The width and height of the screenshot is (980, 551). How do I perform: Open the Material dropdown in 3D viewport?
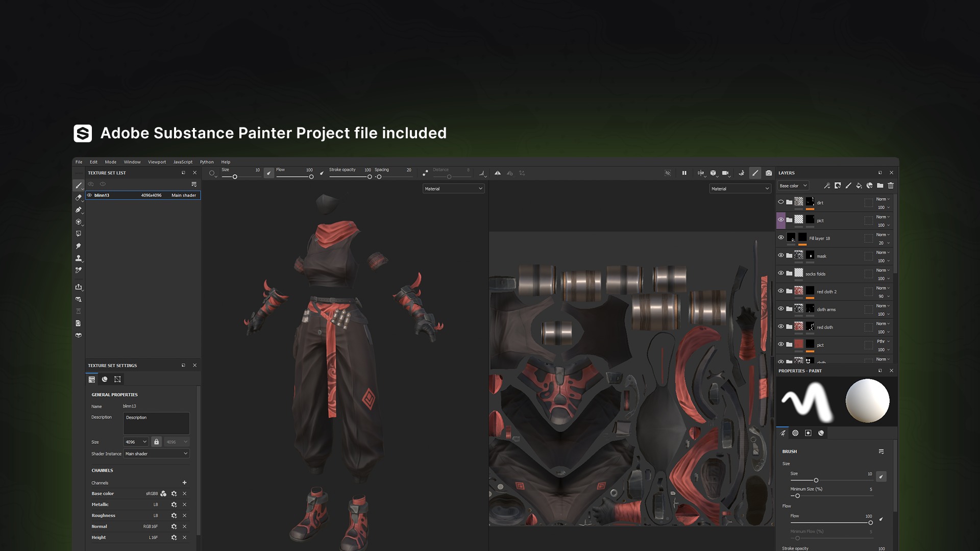[x=453, y=189]
